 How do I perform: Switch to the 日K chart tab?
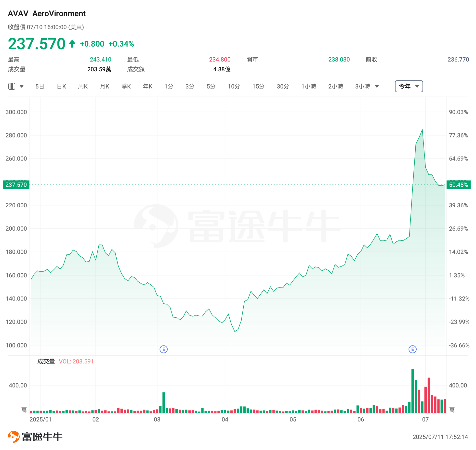click(61, 86)
